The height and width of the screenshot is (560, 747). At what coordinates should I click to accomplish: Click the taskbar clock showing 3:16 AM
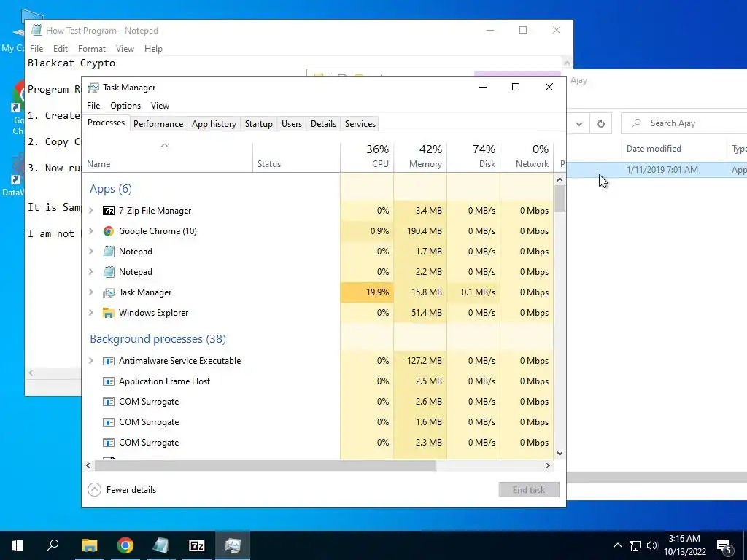click(684, 545)
